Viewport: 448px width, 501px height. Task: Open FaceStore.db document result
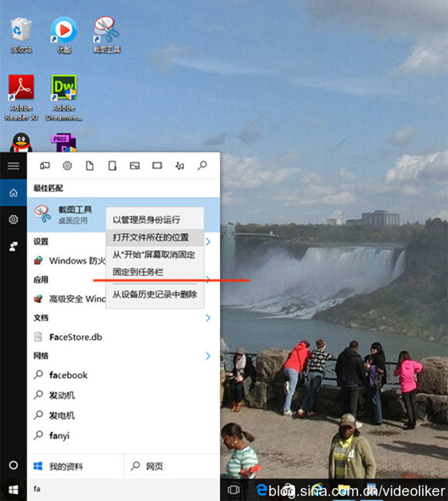click(76, 337)
